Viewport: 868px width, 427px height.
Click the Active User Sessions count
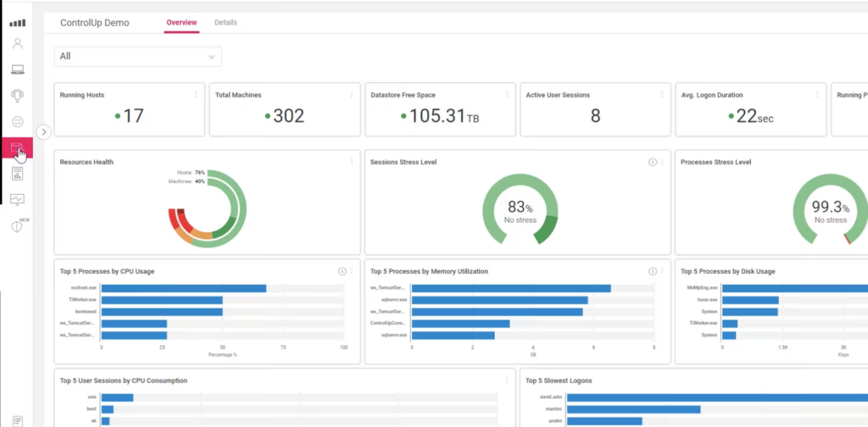(595, 116)
